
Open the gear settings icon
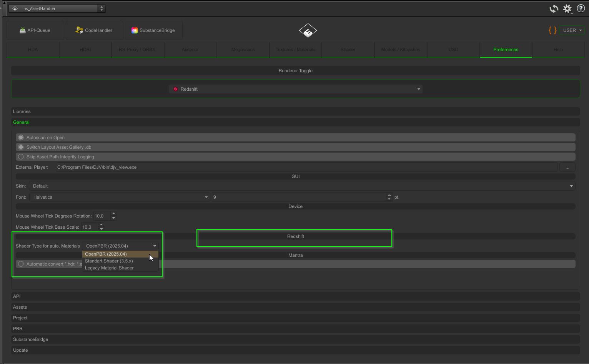tap(567, 9)
